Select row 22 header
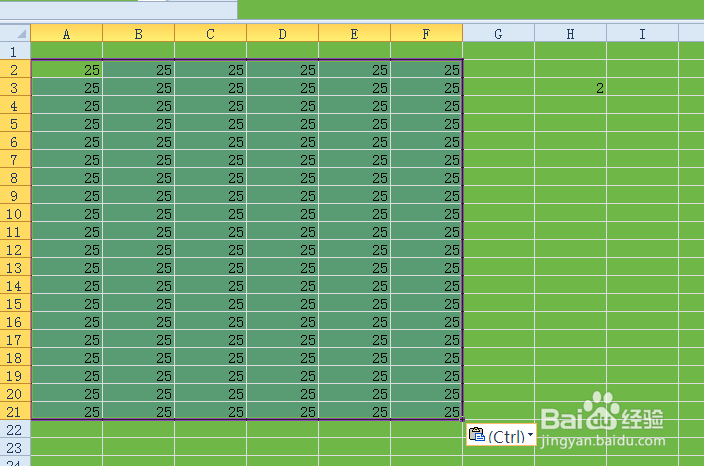The width and height of the screenshot is (704, 466). click(15, 429)
